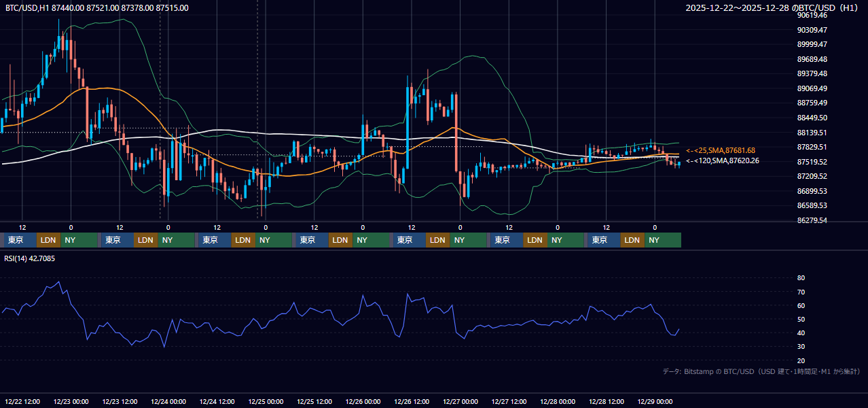Click the BTC/USD,H1 OHLC header text
The height and width of the screenshot is (408, 868).
(97, 8)
